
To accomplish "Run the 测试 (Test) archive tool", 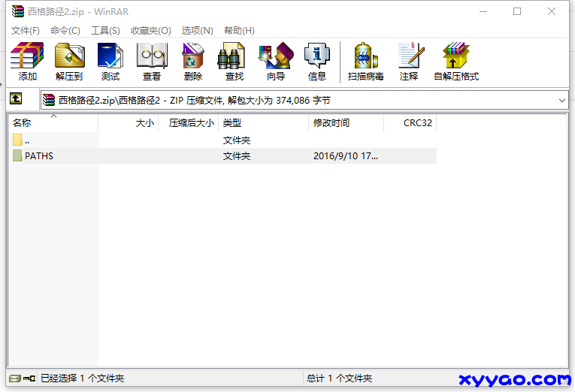I will click(110, 61).
